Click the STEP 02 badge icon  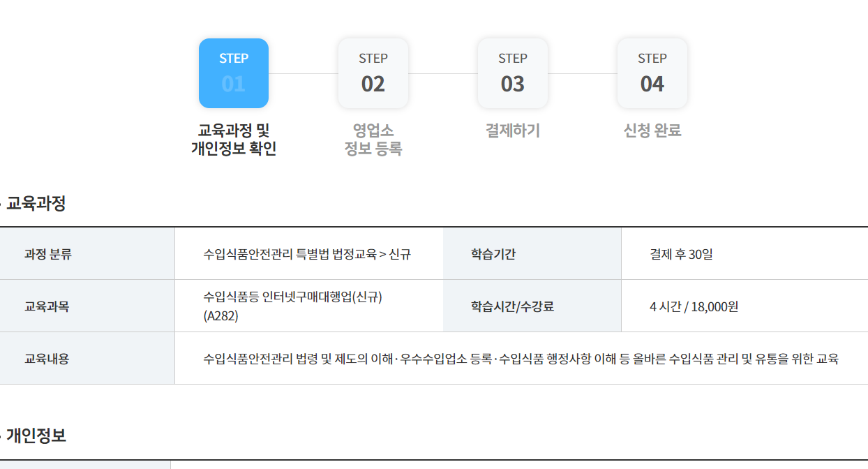373,73
